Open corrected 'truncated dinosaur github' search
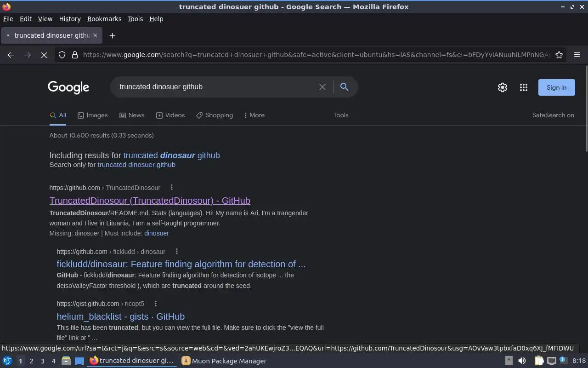The height and width of the screenshot is (368, 588). [171, 155]
